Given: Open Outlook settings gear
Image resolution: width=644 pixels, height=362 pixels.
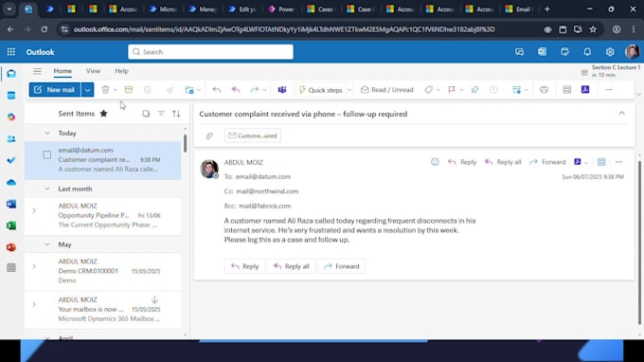Looking at the screenshot, I should [610, 52].
